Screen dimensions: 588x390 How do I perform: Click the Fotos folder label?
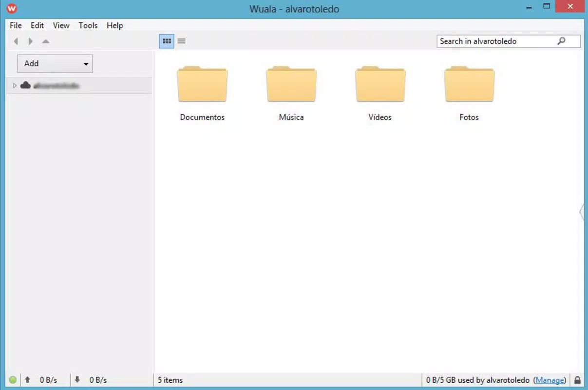pos(469,117)
